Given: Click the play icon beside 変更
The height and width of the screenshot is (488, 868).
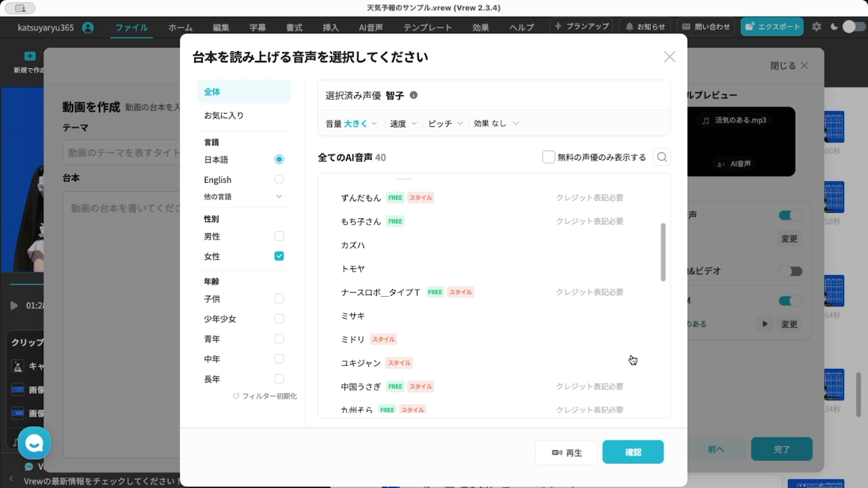Looking at the screenshot, I should point(765,324).
